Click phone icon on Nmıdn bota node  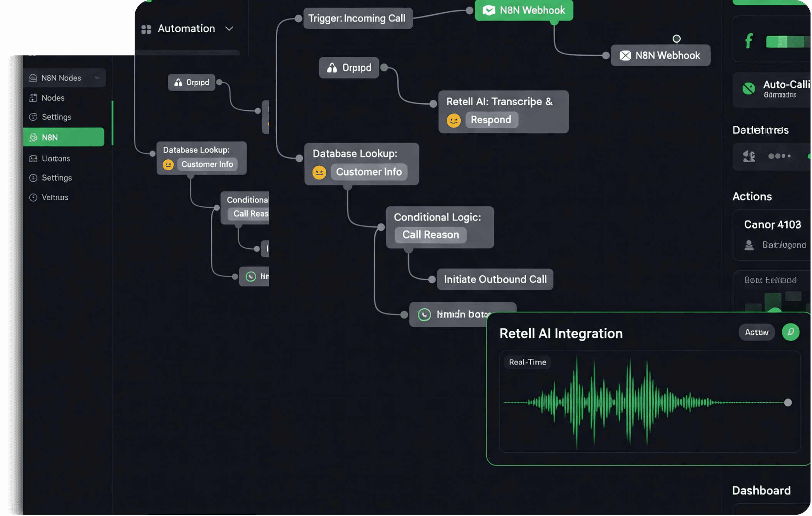(x=424, y=315)
